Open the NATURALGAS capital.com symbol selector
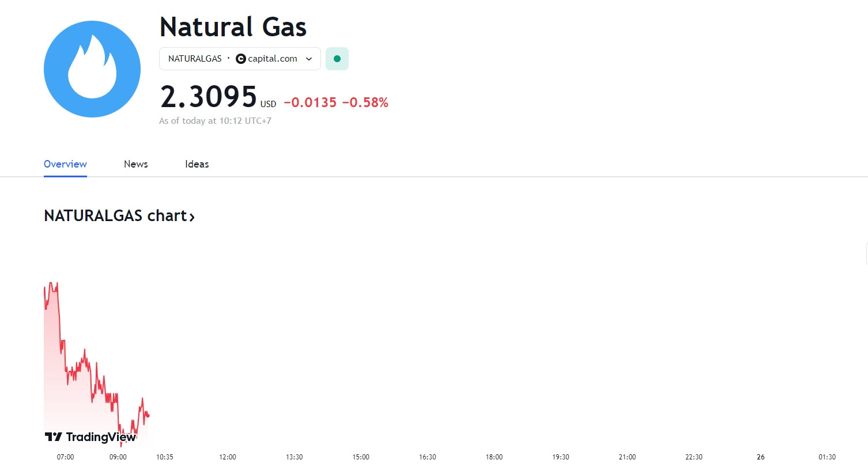Viewport: 868px width, 475px height. [240, 59]
